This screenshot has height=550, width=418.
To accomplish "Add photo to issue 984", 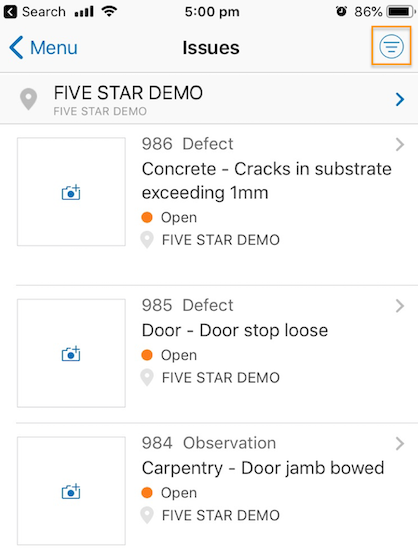I will click(x=71, y=491).
